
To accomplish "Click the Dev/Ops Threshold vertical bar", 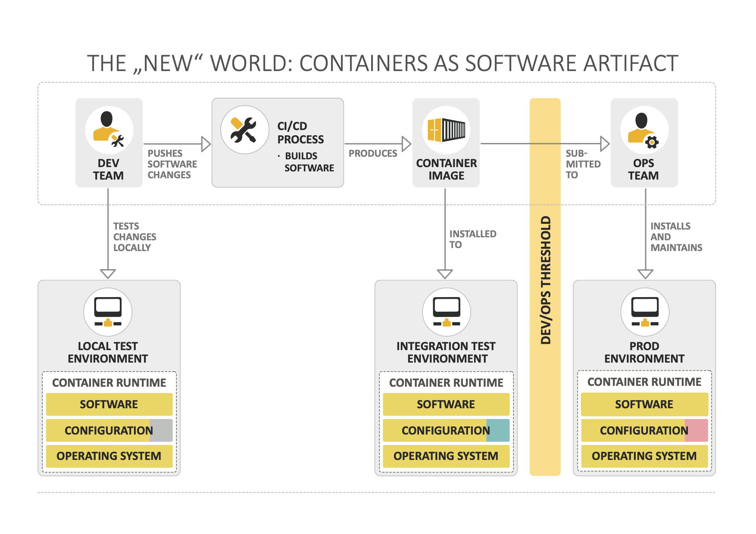I will click(545, 286).
